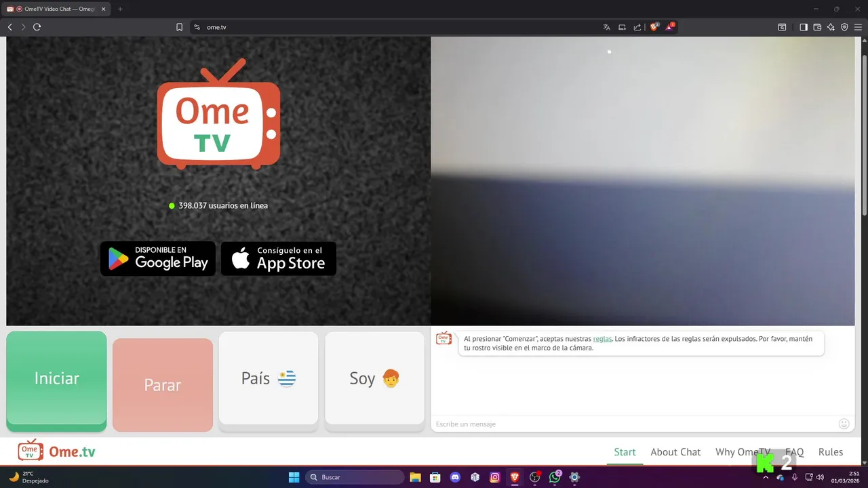Open the browser hamburger menu
868x488 pixels.
click(x=859, y=27)
